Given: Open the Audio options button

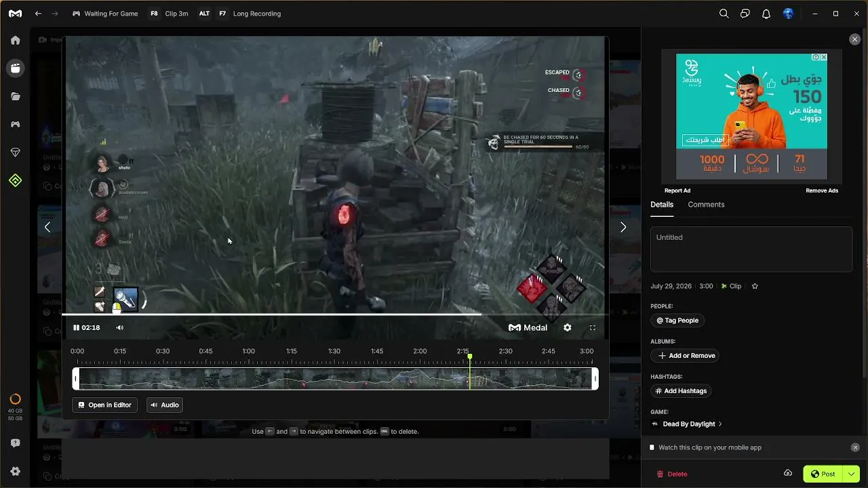Looking at the screenshot, I should (165, 405).
